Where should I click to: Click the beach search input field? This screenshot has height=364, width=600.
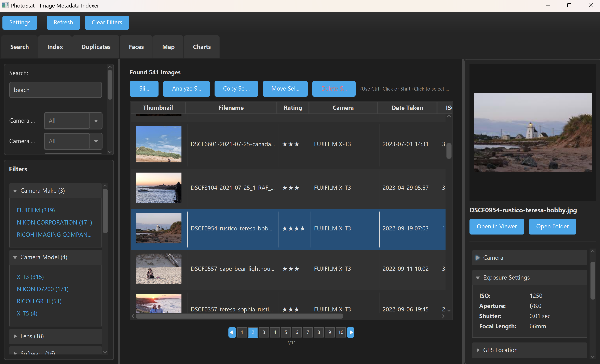click(x=55, y=90)
